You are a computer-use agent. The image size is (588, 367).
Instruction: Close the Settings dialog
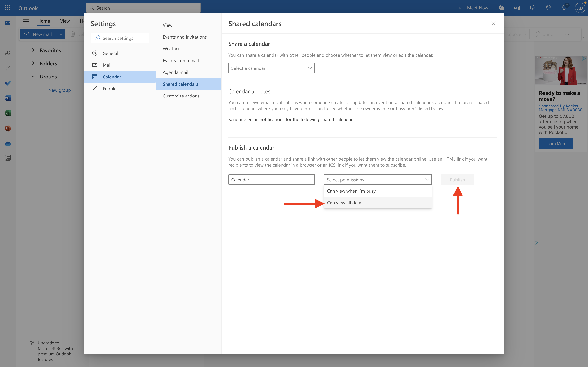tap(493, 23)
